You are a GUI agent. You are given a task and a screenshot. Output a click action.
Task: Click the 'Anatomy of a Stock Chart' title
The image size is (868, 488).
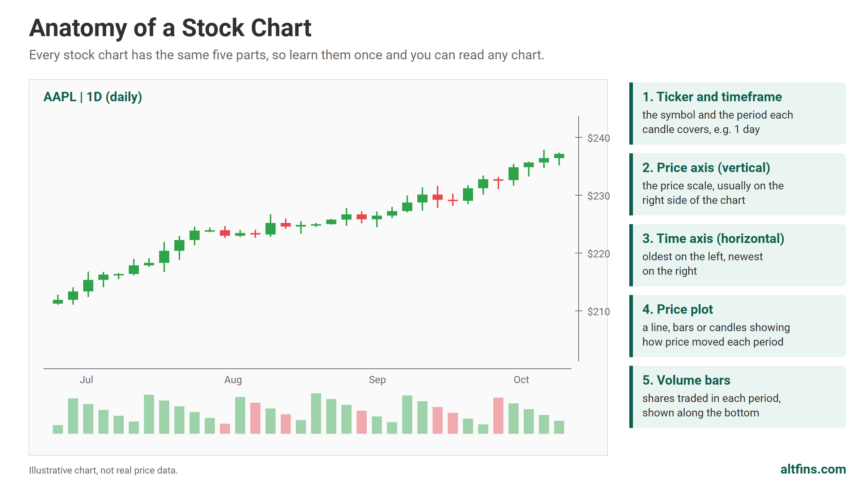[170, 28]
